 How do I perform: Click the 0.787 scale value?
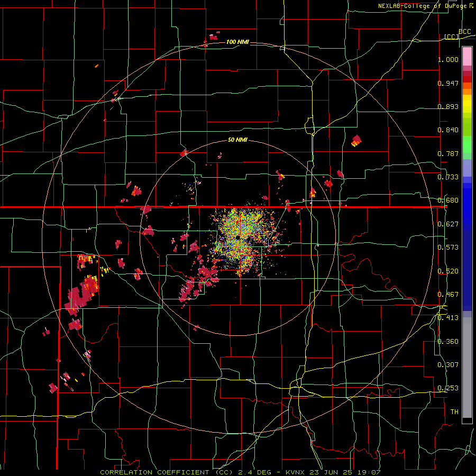pos(448,153)
